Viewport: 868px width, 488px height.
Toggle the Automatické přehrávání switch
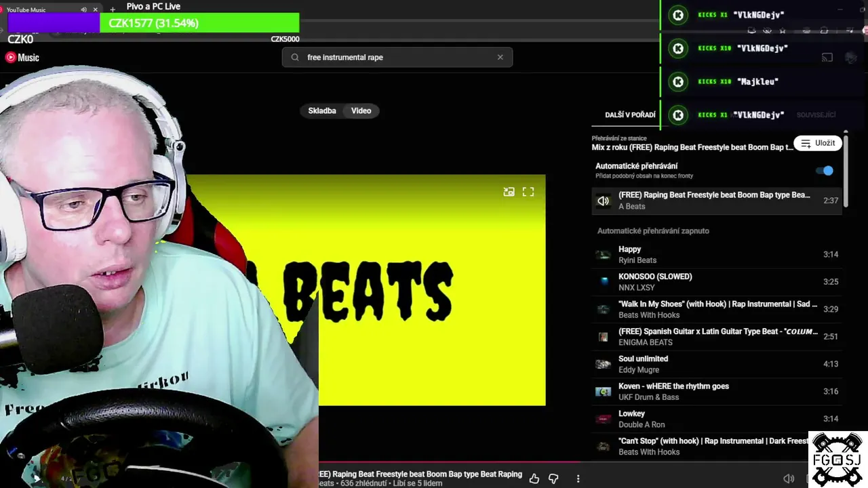click(825, 171)
